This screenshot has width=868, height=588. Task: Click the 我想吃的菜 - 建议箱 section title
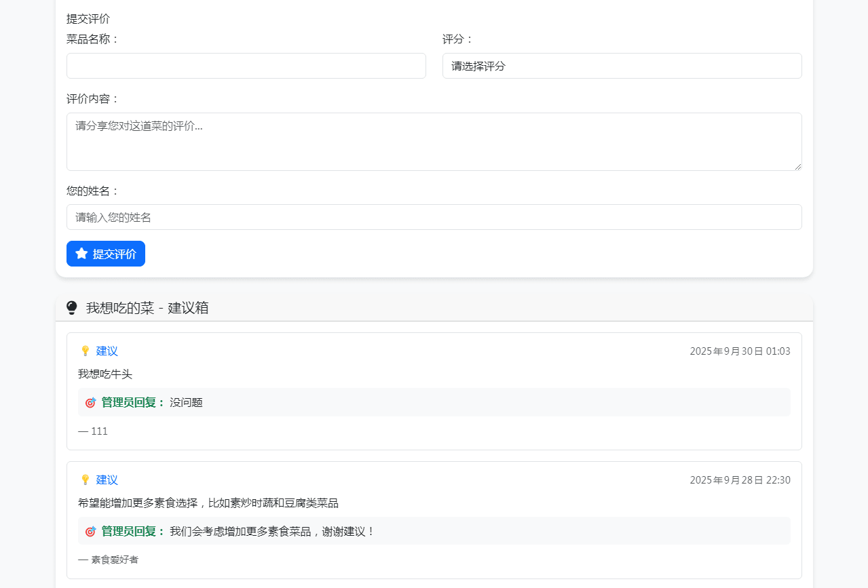click(x=147, y=308)
